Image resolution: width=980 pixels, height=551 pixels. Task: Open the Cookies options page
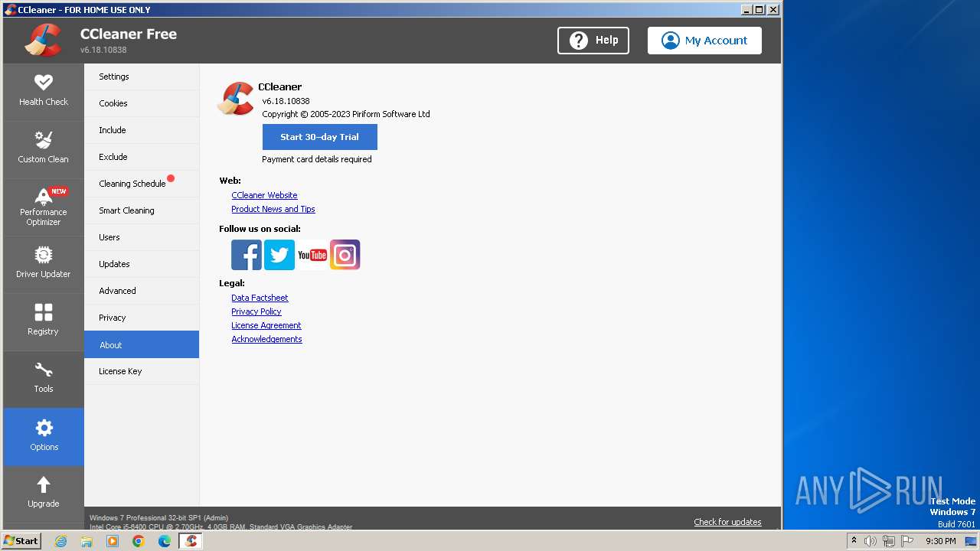click(142, 103)
